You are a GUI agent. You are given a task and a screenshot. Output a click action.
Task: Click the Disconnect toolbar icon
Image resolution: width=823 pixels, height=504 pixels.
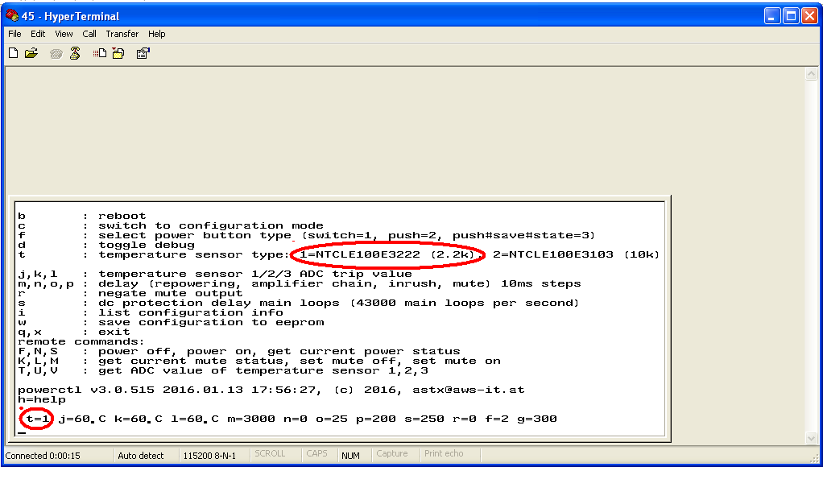75,53
